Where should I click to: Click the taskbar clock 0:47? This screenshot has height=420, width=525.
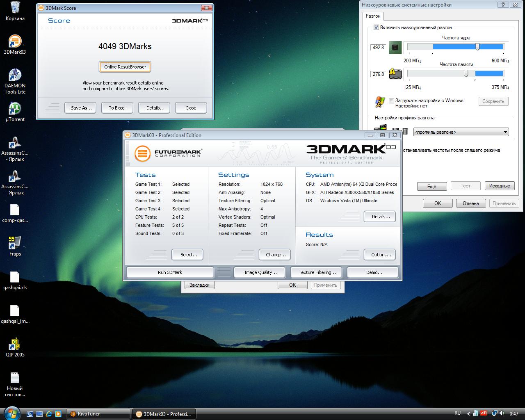(x=514, y=414)
